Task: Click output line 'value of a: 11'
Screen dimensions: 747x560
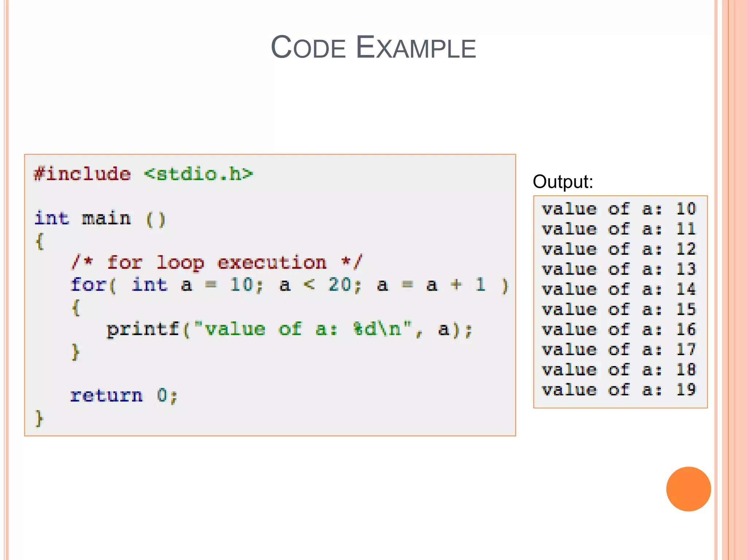Action: 619,229
